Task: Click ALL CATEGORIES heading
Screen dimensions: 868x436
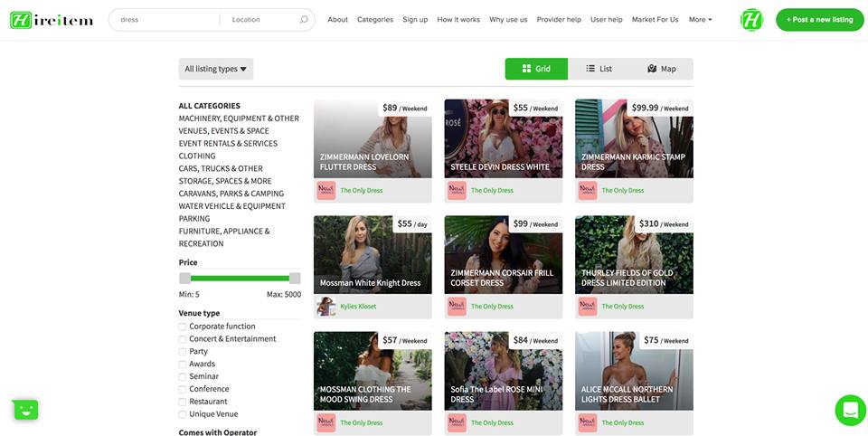Action: pos(209,106)
